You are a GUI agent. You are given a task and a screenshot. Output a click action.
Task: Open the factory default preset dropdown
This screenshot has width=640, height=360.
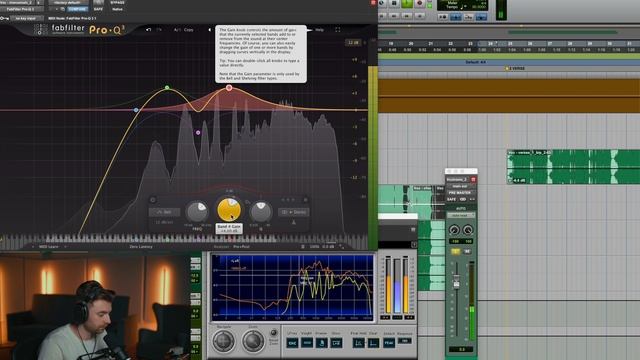point(68,2)
